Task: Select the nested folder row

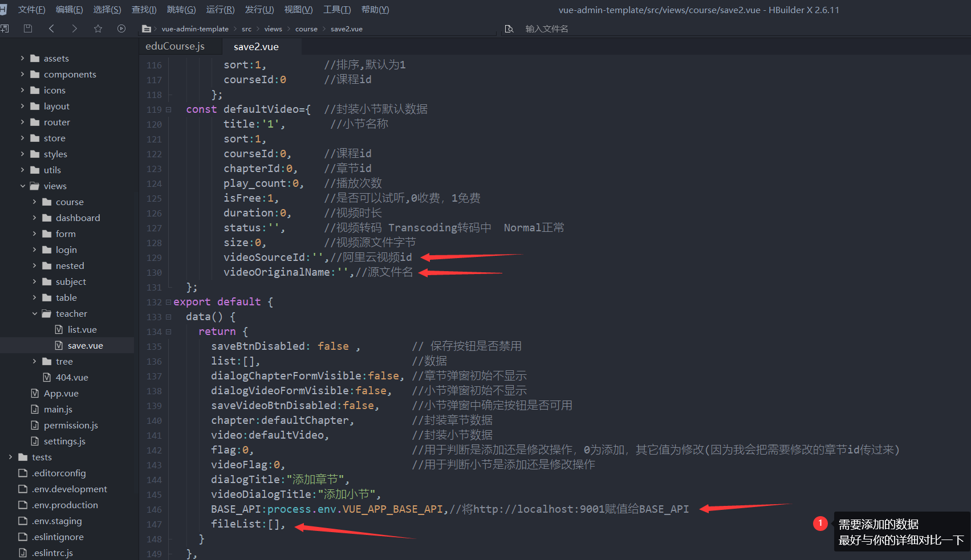Action: pos(67,265)
